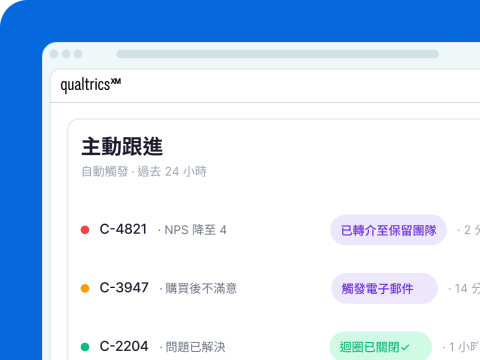The width and height of the screenshot is (480, 360).
Task: Click the second grey window control dot
Action: point(66,54)
